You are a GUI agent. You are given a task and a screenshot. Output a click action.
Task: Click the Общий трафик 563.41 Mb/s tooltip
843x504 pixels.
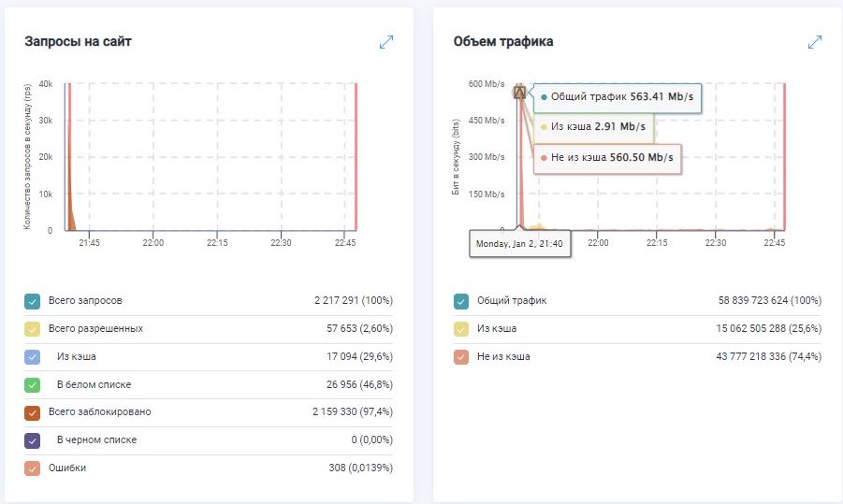tap(618, 96)
